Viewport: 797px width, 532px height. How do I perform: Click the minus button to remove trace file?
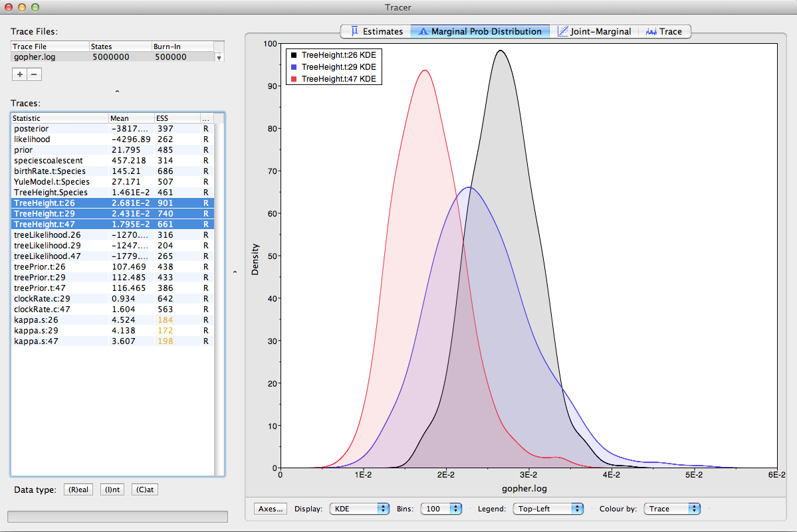coord(35,74)
